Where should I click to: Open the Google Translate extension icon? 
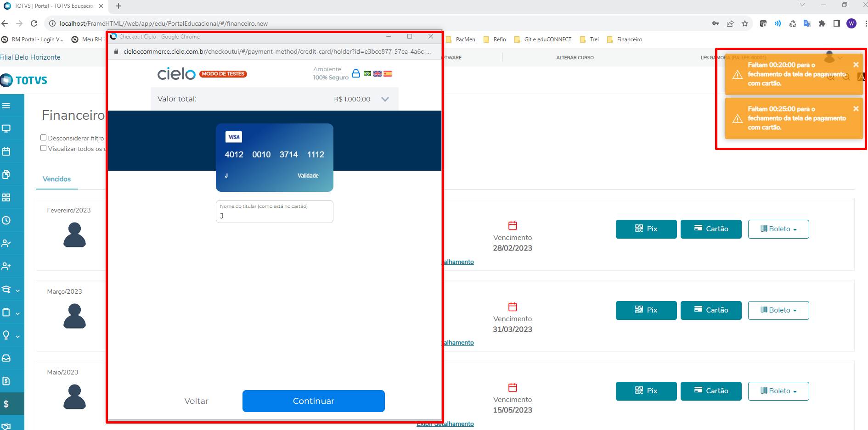point(807,23)
